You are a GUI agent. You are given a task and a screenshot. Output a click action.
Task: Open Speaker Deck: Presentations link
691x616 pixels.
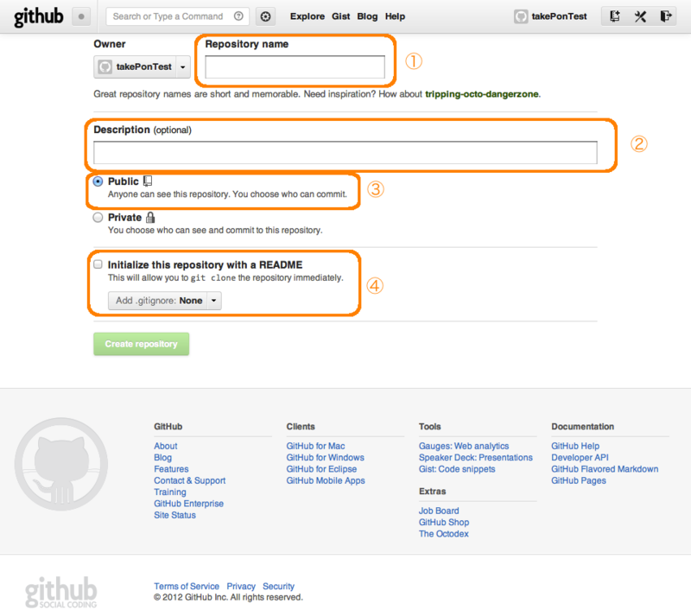pyautogui.click(x=476, y=458)
